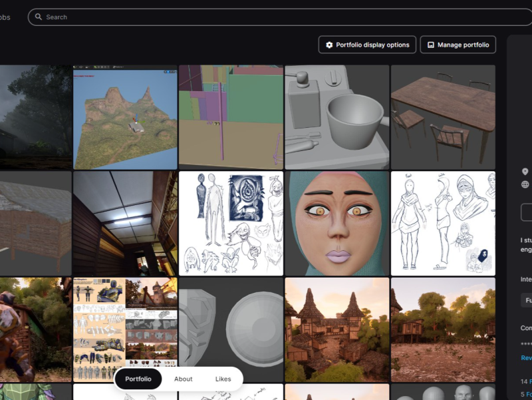532x400 pixels.
Task: Open the floating terrain island thumbnail
Action: [125, 117]
